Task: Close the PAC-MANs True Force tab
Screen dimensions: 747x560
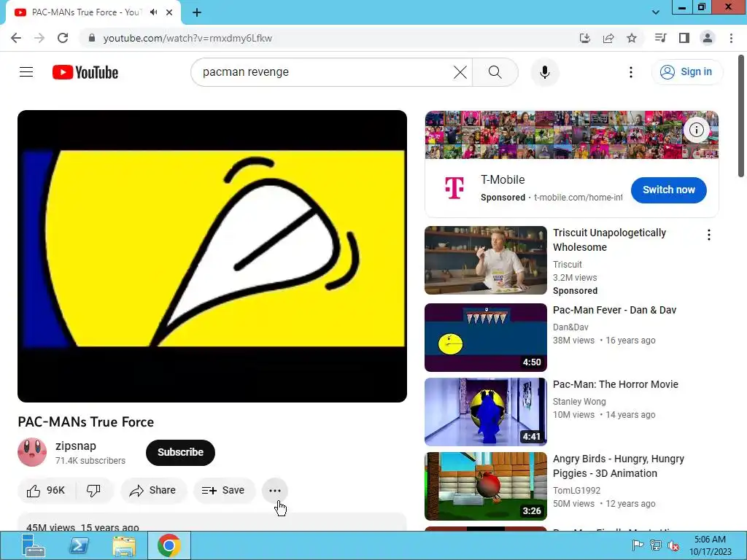Action: [169, 12]
